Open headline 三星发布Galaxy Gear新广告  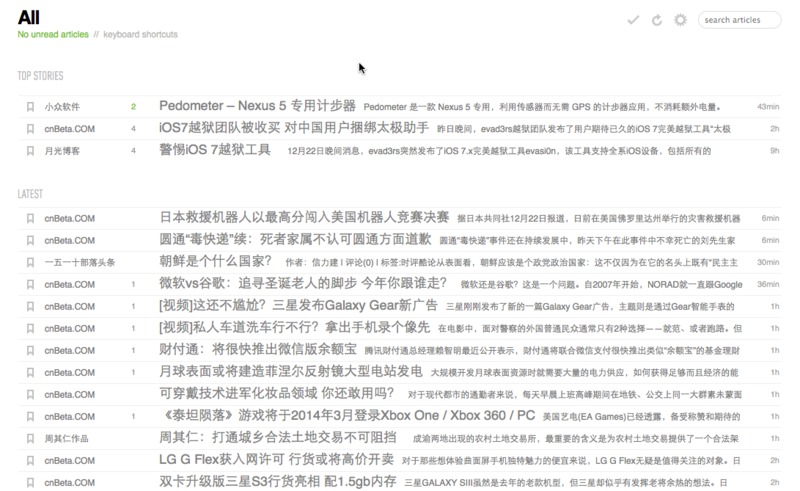(x=298, y=305)
